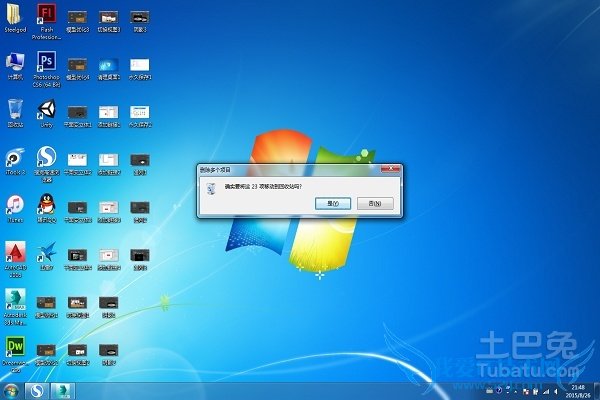600x400 pixels.
Task: Select the Dreamweaver desktop shortcut
Action: 15,347
